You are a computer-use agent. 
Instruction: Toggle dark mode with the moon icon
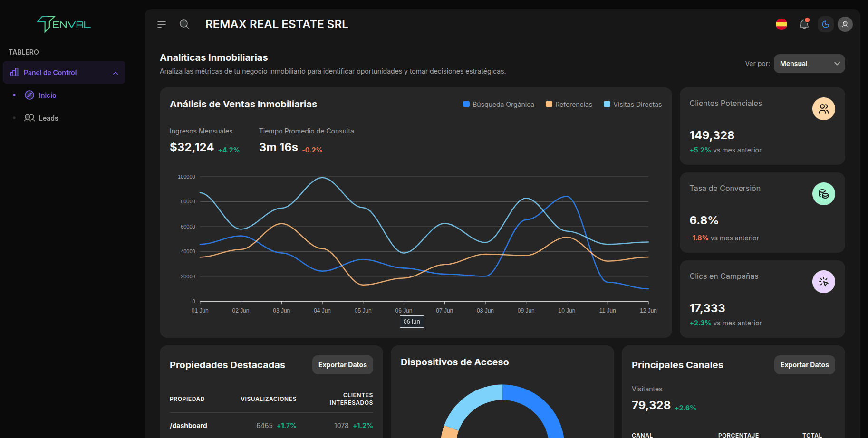[x=825, y=24]
